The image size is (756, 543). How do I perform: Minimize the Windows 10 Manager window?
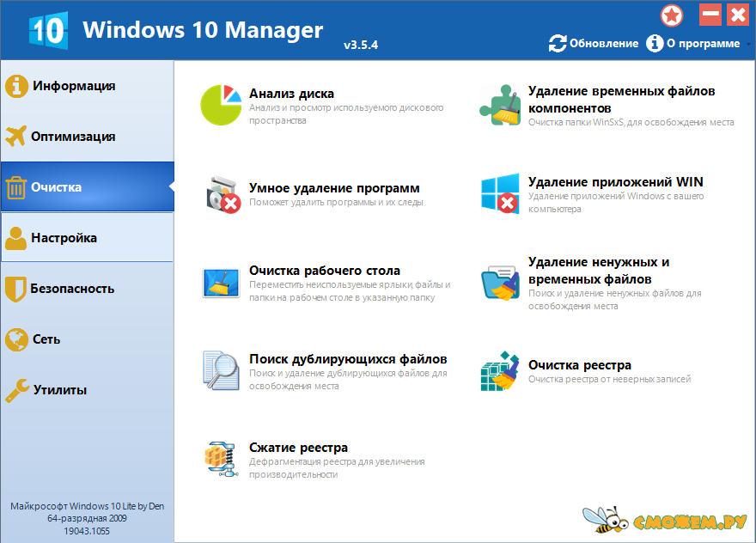710,15
